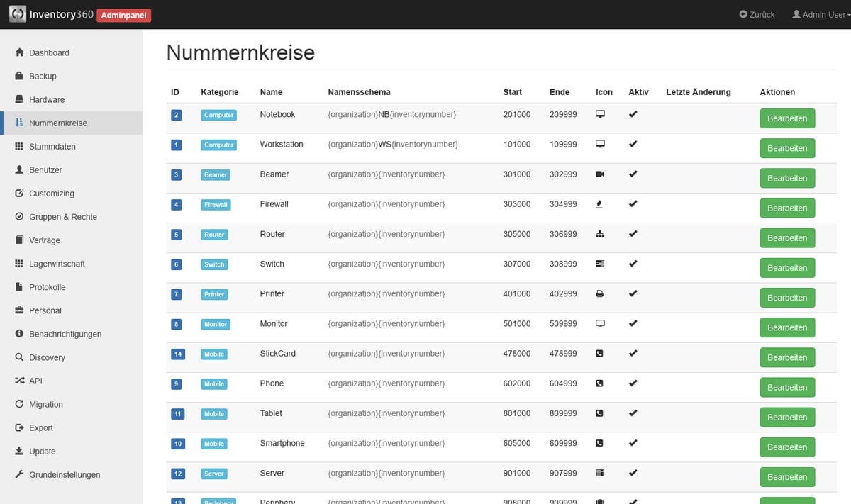Click the printer icon in Printer row
The width and height of the screenshot is (851, 504).
[x=600, y=293]
